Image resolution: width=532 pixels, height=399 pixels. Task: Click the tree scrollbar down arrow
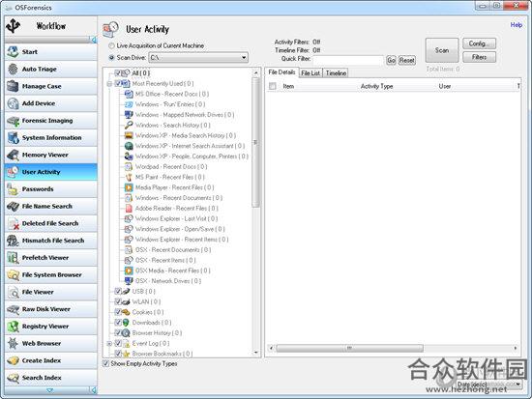255,353
